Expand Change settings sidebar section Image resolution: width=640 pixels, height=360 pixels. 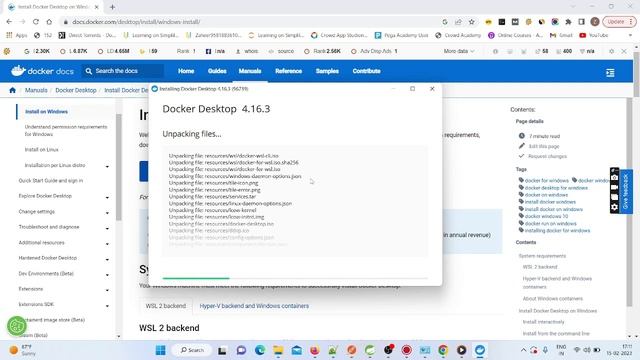tap(107, 213)
